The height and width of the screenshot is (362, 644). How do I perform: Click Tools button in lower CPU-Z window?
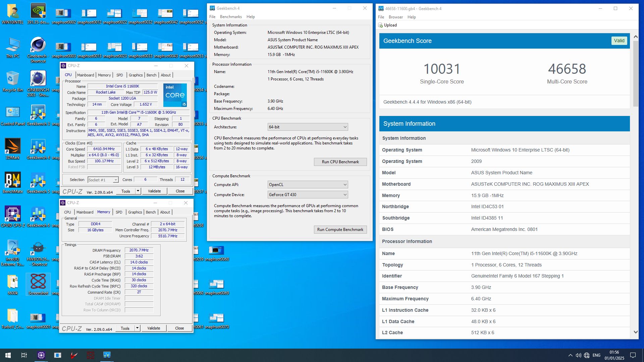coord(125,328)
